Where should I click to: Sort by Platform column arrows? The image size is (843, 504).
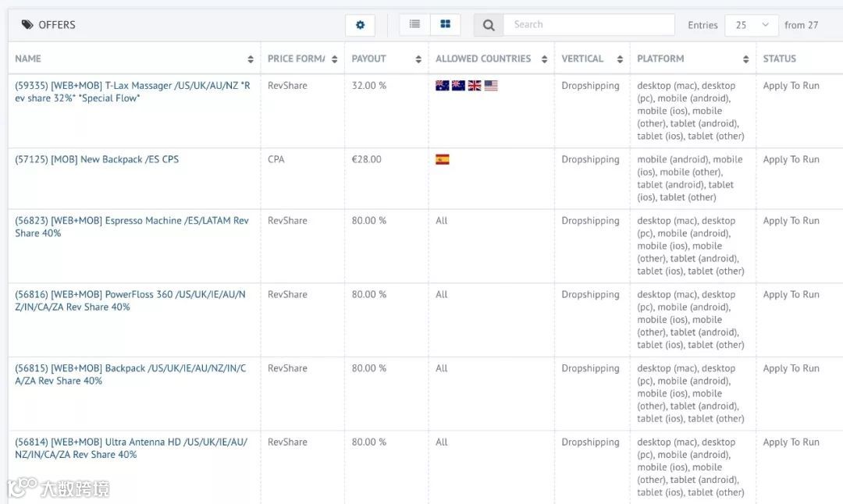pyautogui.click(x=745, y=59)
